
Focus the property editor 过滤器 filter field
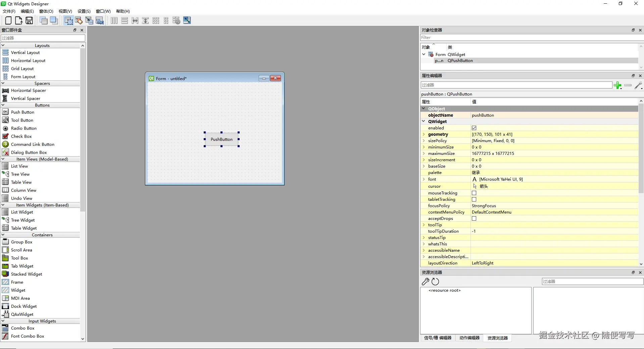click(516, 85)
